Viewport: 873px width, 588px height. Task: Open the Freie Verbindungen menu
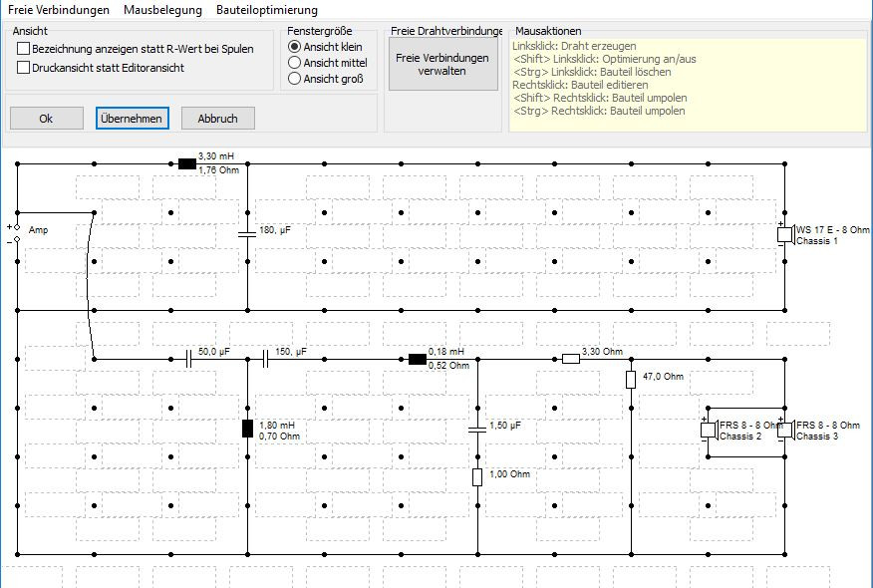59,10
